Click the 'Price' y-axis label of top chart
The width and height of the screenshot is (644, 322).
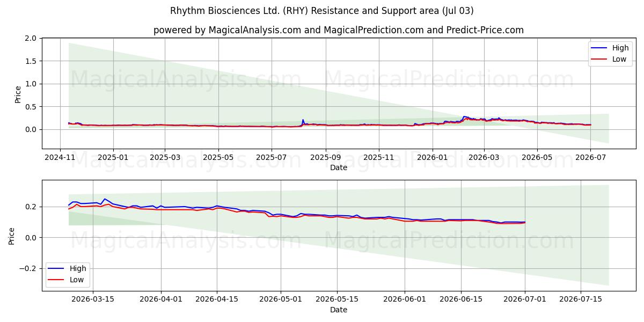tap(18, 94)
